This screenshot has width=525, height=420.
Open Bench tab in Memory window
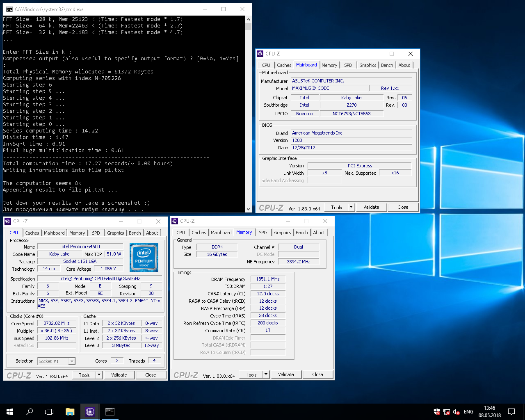pos(302,233)
